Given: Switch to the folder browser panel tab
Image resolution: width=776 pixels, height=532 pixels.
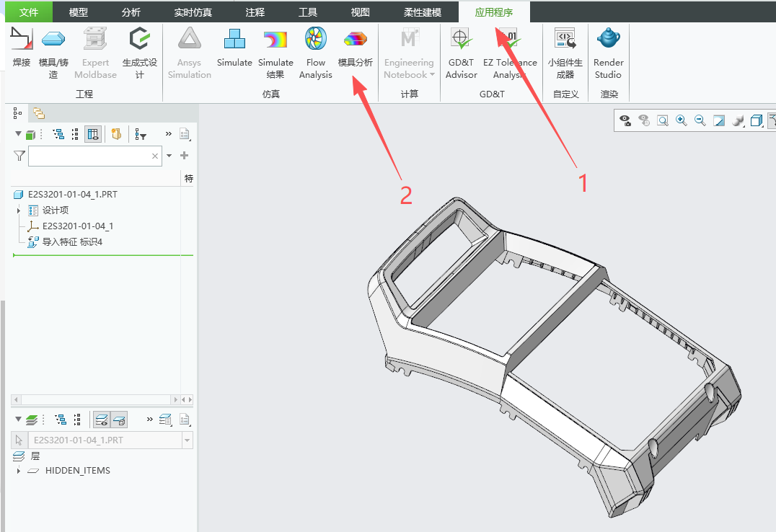Looking at the screenshot, I should 39,113.
